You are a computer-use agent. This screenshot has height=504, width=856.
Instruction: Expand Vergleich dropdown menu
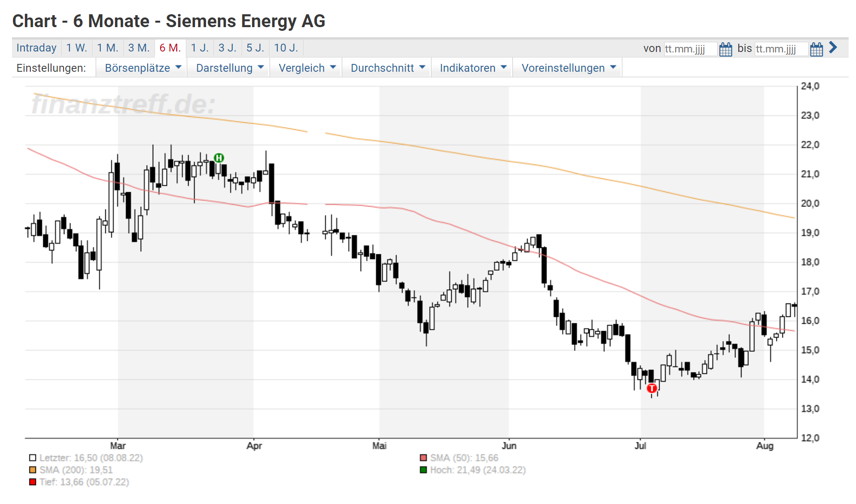(x=307, y=68)
